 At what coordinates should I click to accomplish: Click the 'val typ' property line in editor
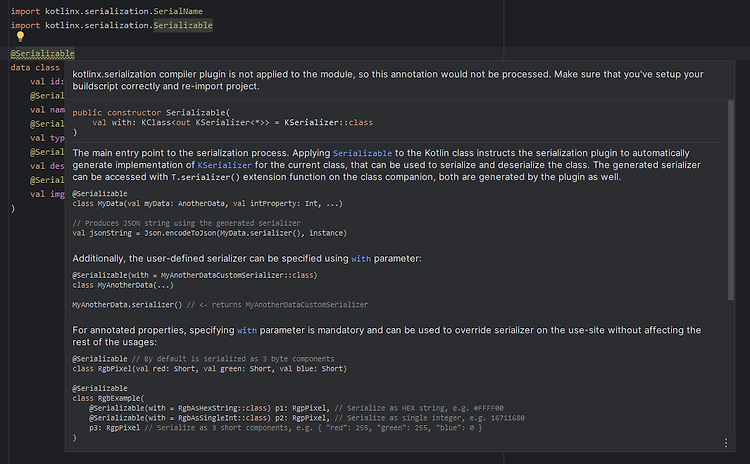click(47, 138)
